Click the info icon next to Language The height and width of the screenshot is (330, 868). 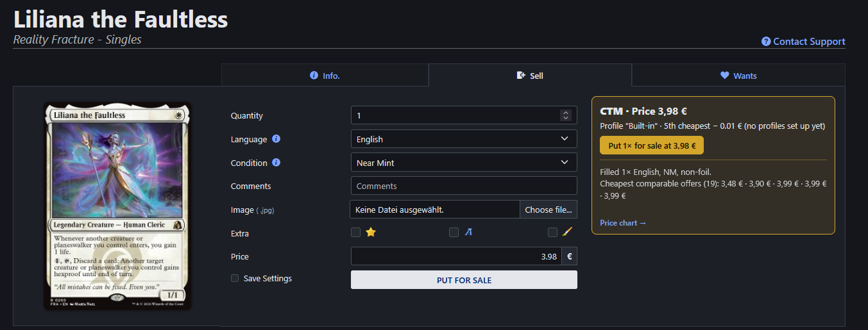pyautogui.click(x=276, y=139)
